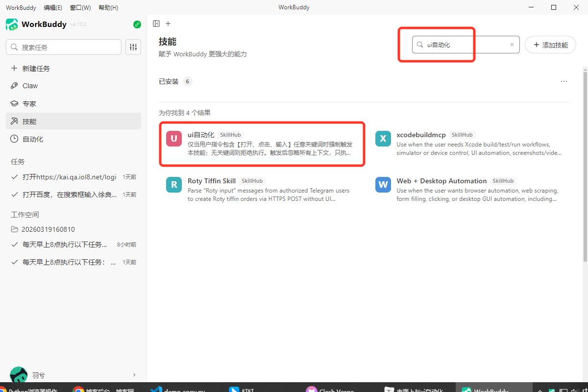The image size is (588, 392).
Task: Open a new tab with plus icon
Action: 168,24
